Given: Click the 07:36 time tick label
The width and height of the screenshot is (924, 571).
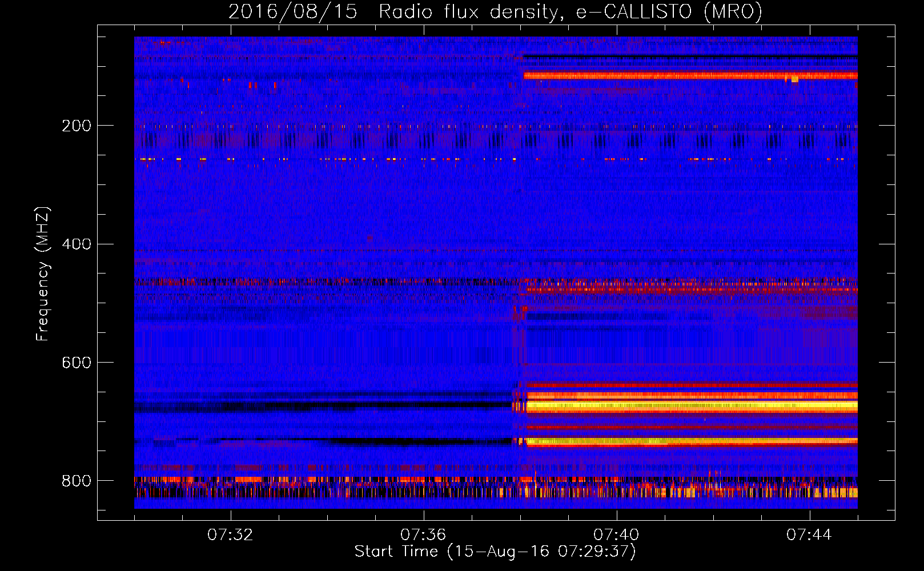Looking at the screenshot, I should click(423, 534).
